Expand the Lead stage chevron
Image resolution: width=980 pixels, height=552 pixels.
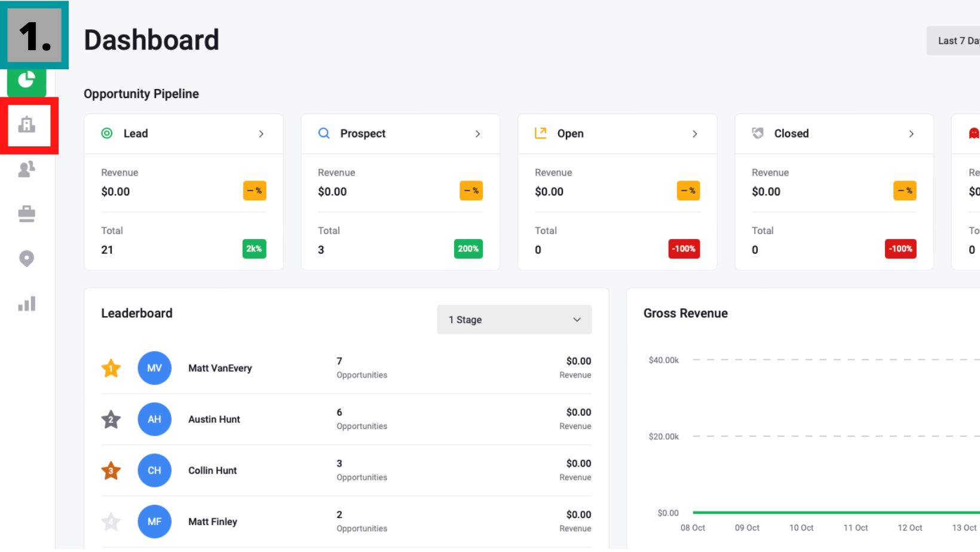[x=261, y=134]
